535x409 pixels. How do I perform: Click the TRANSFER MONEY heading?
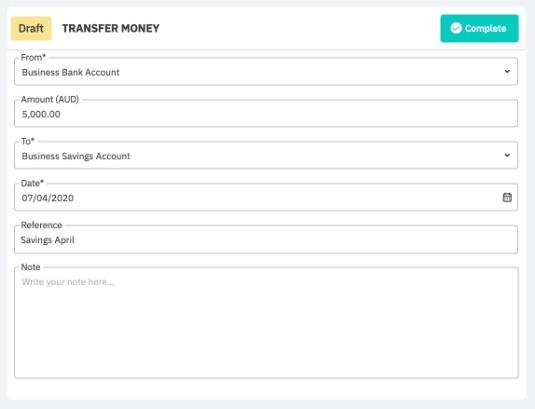click(x=111, y=28)
